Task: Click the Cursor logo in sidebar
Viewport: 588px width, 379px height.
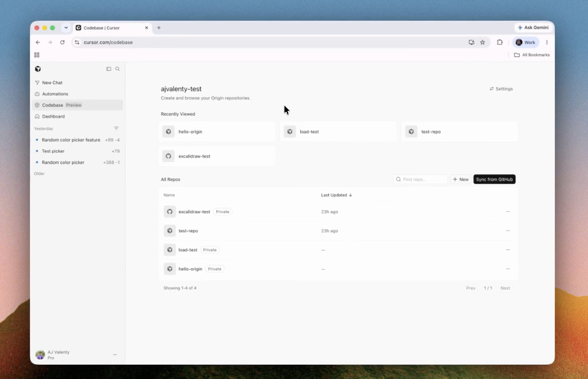Action: click(38, 69)
